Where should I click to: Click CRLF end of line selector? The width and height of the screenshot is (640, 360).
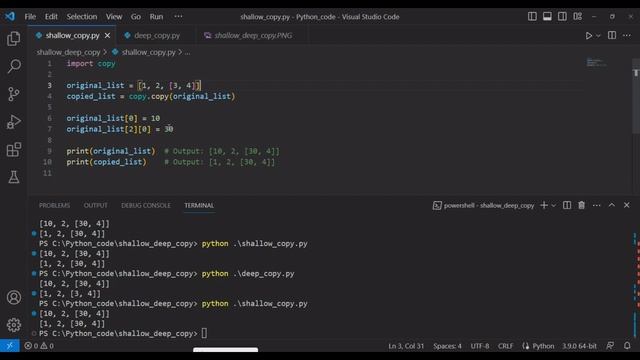[x=505, y=346]
